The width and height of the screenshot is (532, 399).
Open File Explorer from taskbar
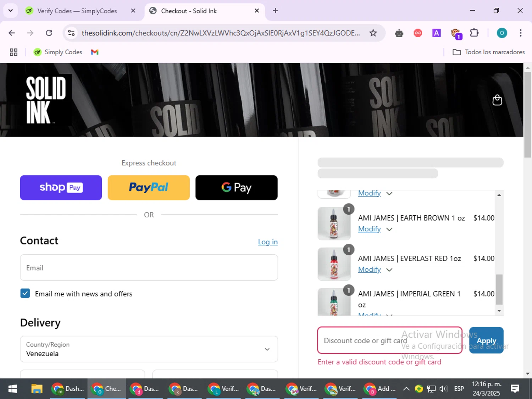point(37,389)
